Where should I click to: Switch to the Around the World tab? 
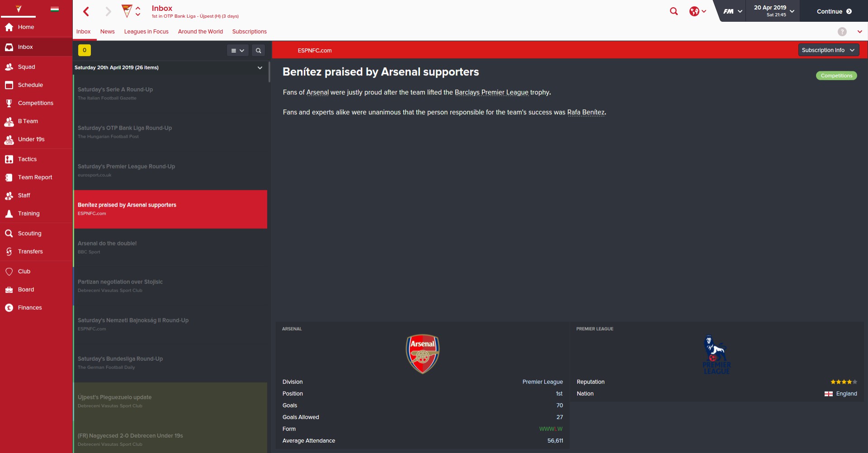(200, 32)
